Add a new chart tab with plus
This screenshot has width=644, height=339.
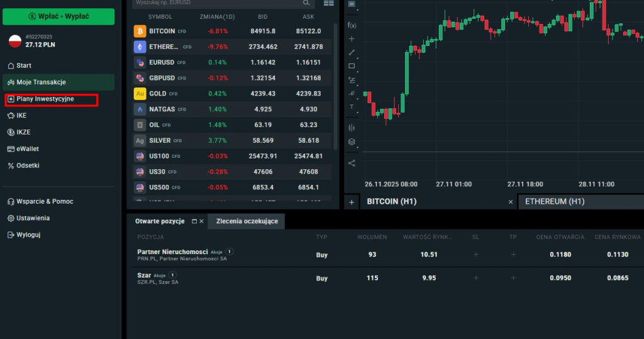[352, 202]
